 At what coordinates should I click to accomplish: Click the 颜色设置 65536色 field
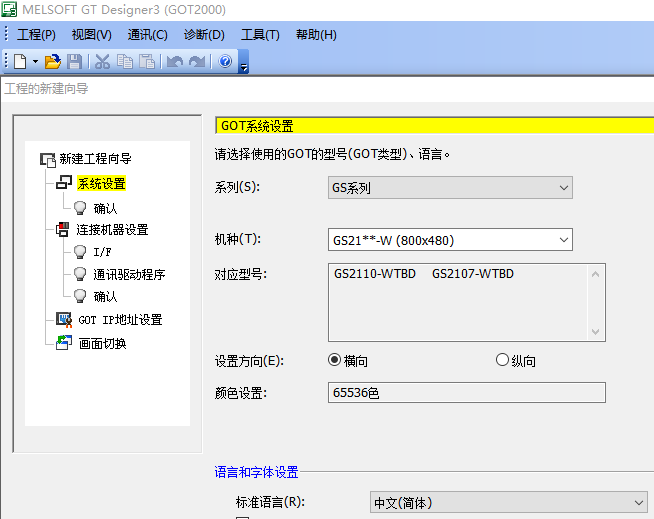point(466,393)
